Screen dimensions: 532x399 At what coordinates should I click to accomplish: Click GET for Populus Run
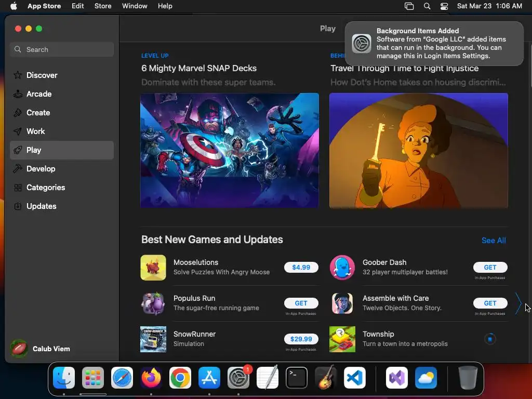click(x=301, y=303)
